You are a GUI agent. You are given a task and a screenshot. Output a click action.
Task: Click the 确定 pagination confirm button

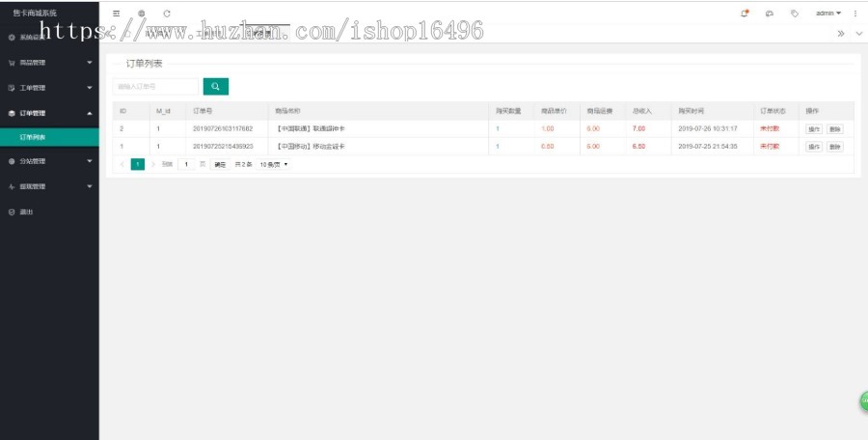[x=220, y=165]
